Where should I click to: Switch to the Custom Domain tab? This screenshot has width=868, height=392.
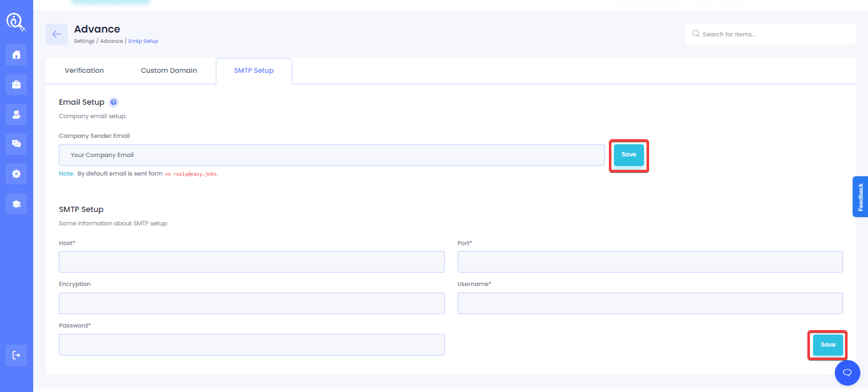click(168, 71)
